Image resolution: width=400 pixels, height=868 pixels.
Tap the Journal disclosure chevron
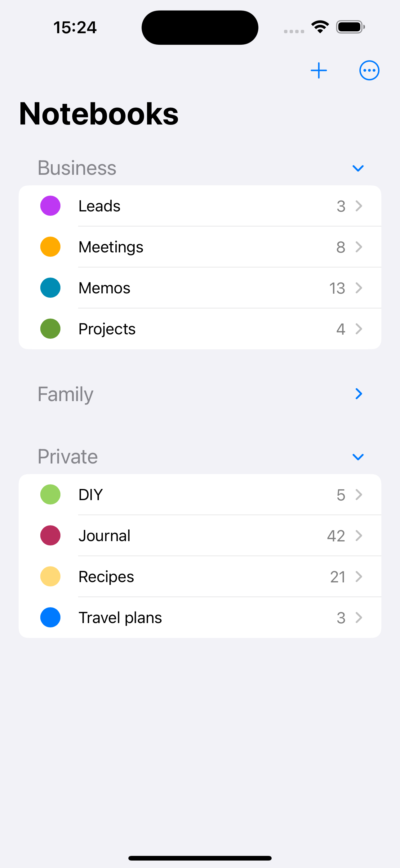pos(359,536)
